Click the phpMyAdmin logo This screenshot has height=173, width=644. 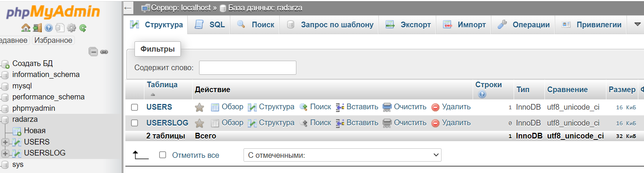53,12
